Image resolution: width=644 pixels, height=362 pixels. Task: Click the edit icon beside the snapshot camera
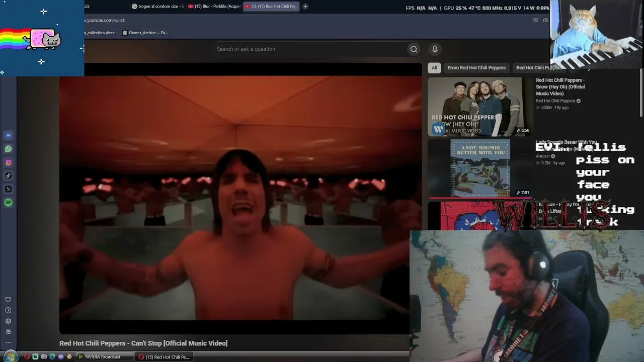[535, 20]
